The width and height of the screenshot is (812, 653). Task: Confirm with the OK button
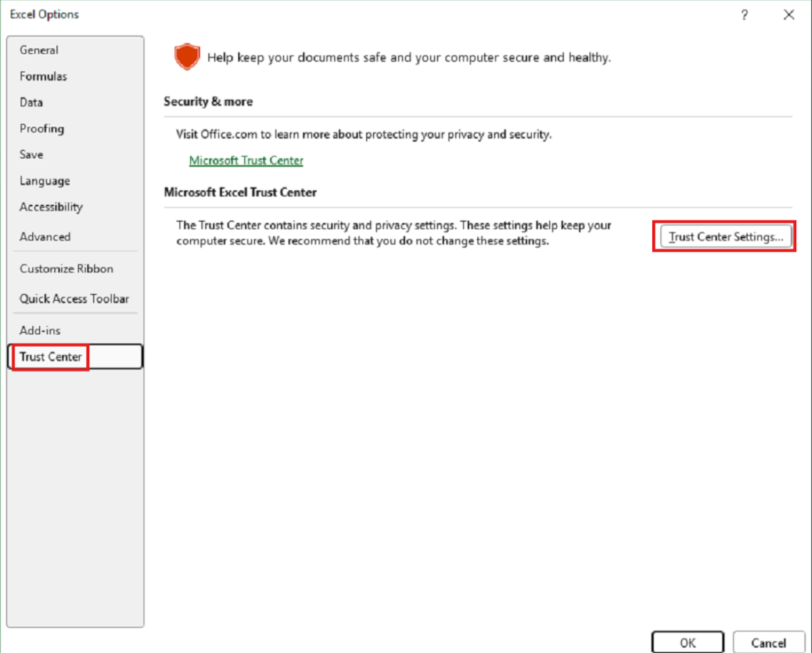coord(687,642)
